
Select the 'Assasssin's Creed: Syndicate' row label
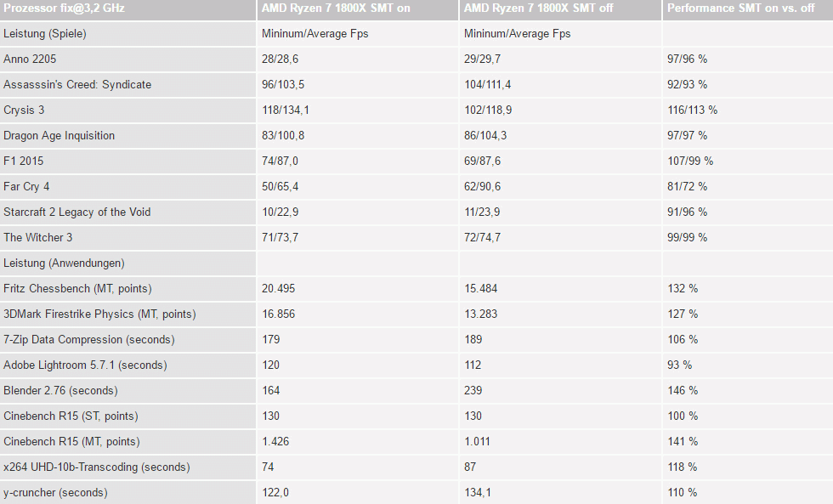click(x=77, y=84)
